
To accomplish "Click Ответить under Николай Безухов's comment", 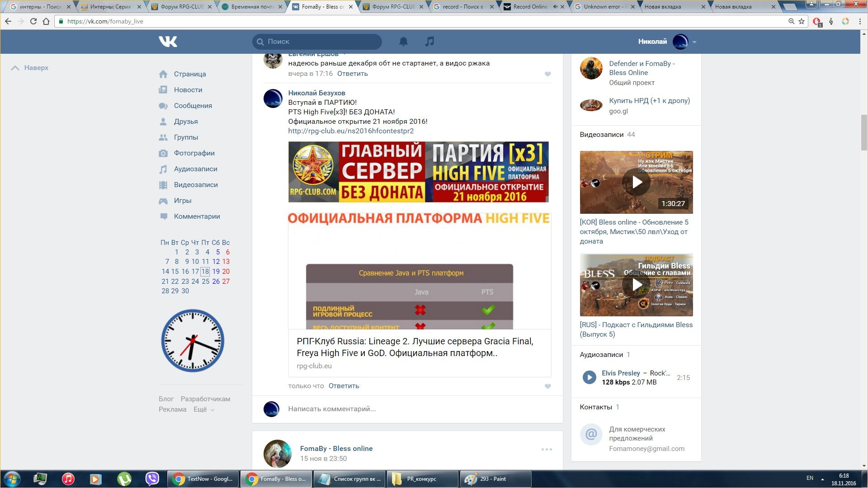I will point(344,386).
